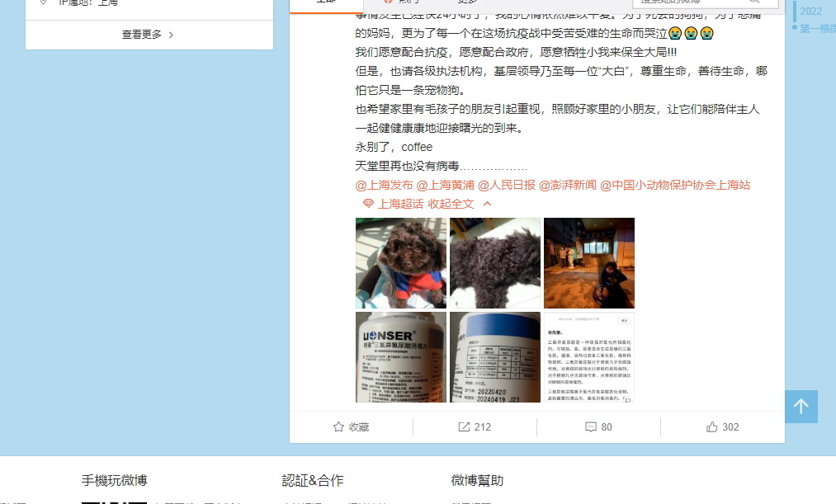
Task: Open the close-up dog fur photo
Action: [495, 262]
